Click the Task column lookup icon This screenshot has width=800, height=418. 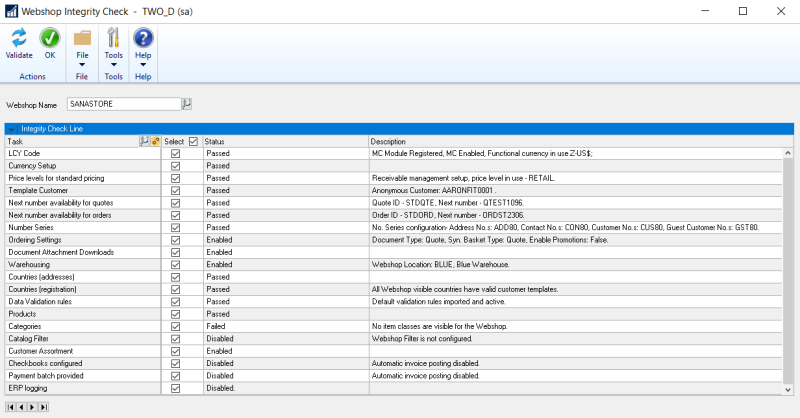click(144, 141)
